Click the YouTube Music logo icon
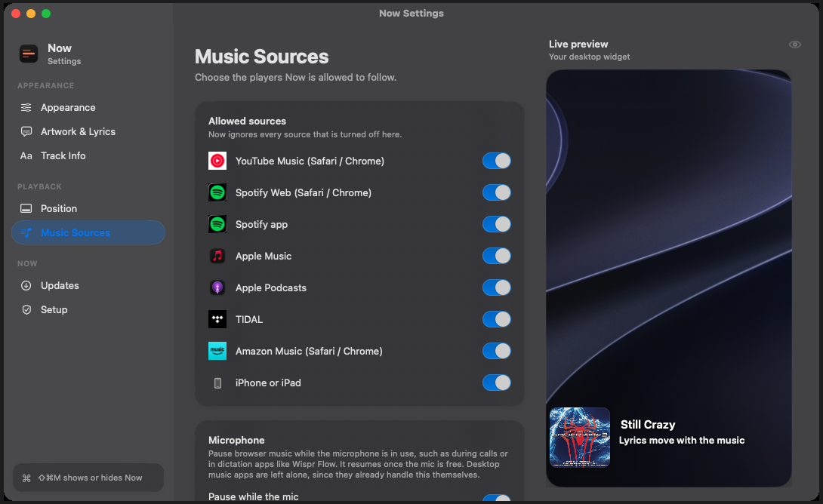Screen dimensions: 823x504 tap(217, 161)
